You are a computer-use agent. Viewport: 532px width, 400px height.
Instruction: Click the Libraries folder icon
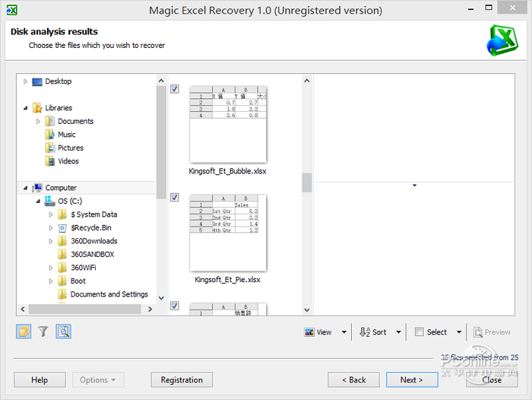pos(37,108)
